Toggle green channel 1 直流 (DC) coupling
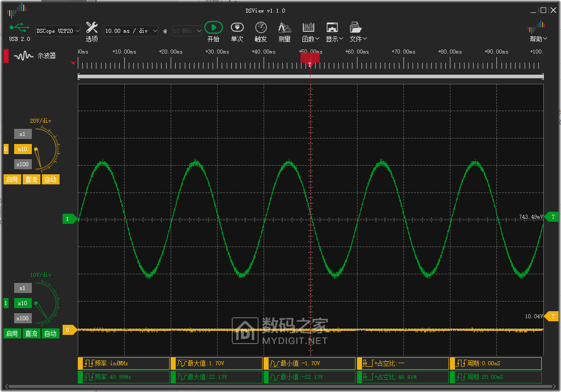 (x=31, y=333)
